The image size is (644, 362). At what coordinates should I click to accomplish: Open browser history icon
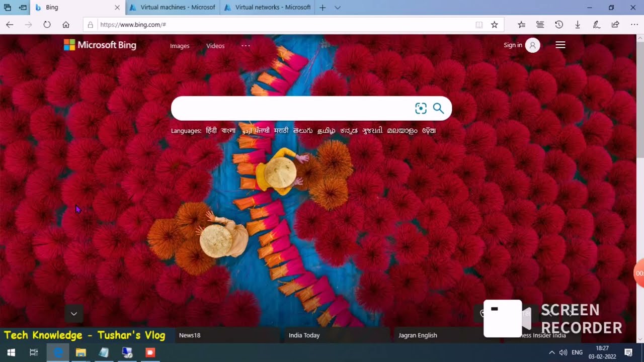[558, 24]
